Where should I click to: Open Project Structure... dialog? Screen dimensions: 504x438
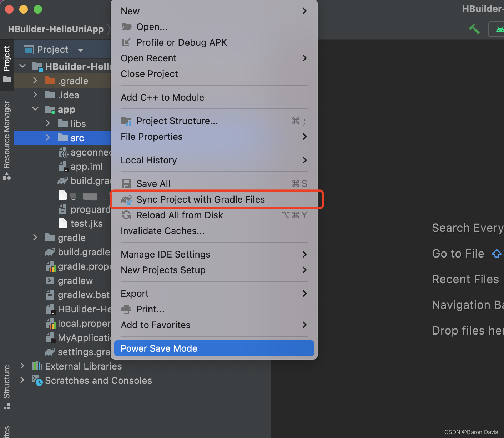[x=214, y=121]
